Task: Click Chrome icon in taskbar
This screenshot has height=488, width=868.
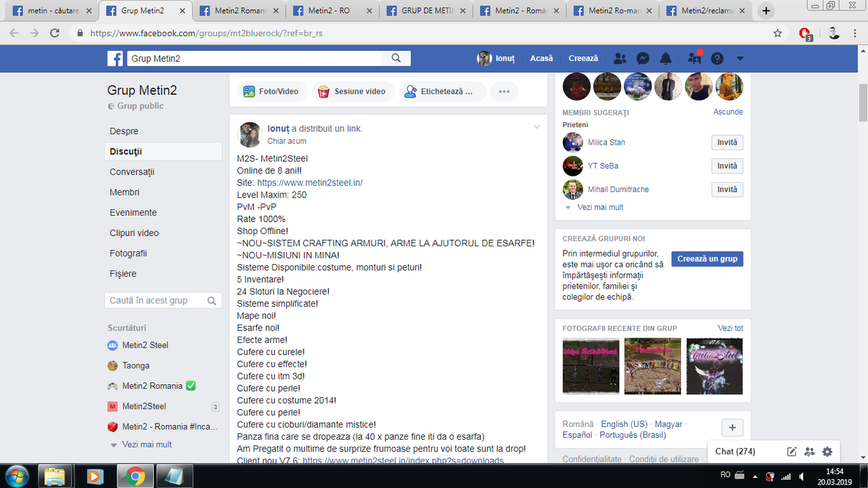Action: 134,476
